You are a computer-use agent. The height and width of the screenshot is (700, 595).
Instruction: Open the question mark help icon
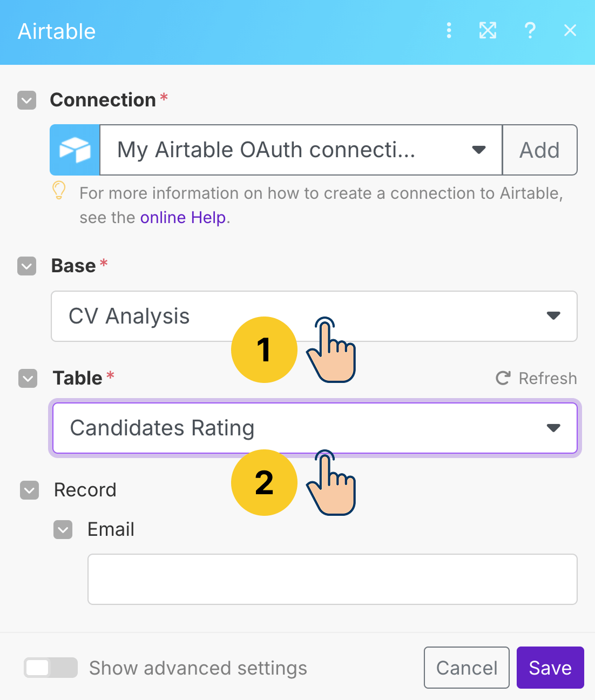[x=530, y=31]
